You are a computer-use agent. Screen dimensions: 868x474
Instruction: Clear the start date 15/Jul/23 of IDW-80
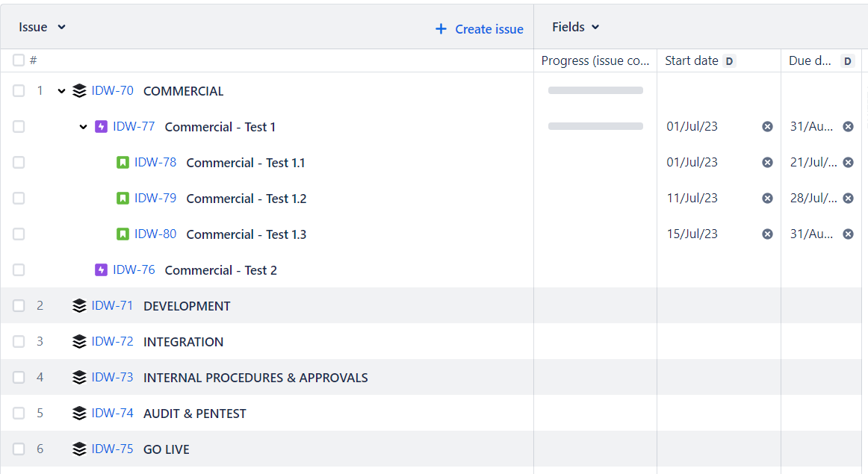coord(767,234)
